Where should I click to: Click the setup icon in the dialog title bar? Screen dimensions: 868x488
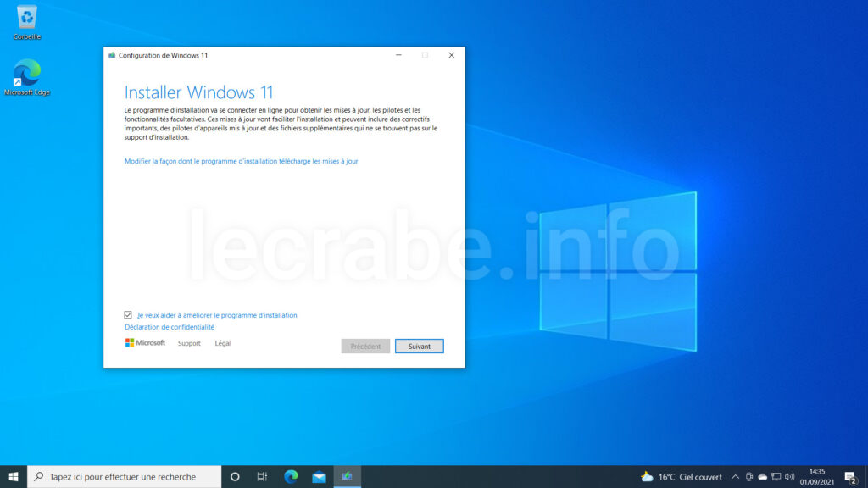point(111,54)
